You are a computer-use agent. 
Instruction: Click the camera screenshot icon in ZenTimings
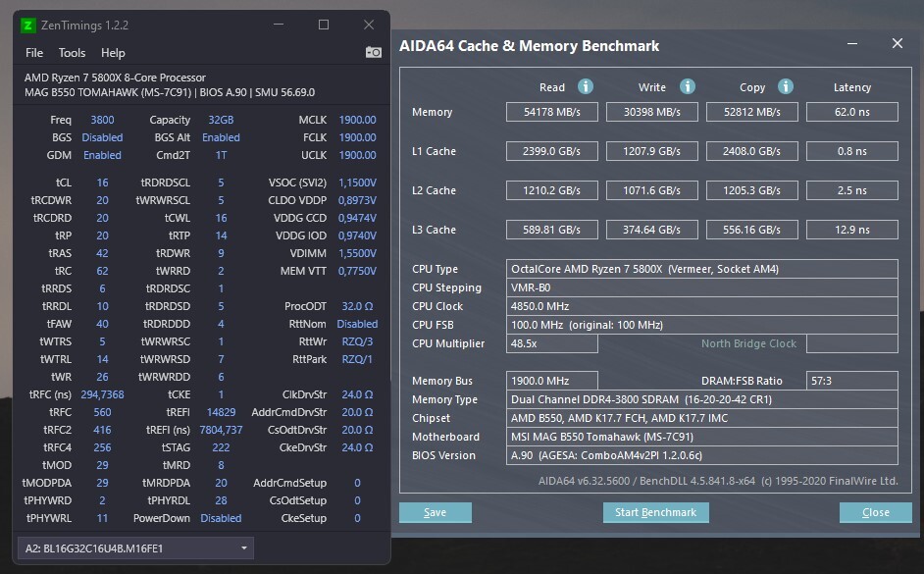(373, 52)
